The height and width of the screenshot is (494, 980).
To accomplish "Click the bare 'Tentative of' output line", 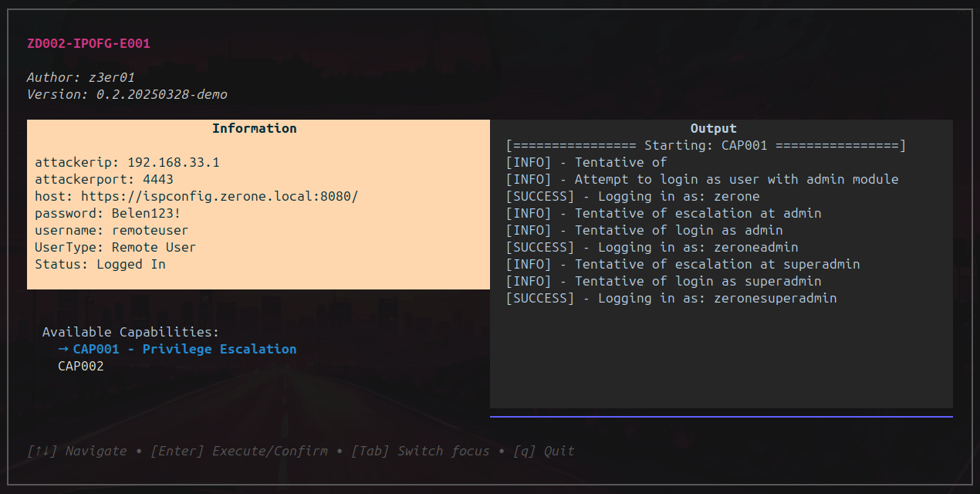I will (x=586, y=162).
